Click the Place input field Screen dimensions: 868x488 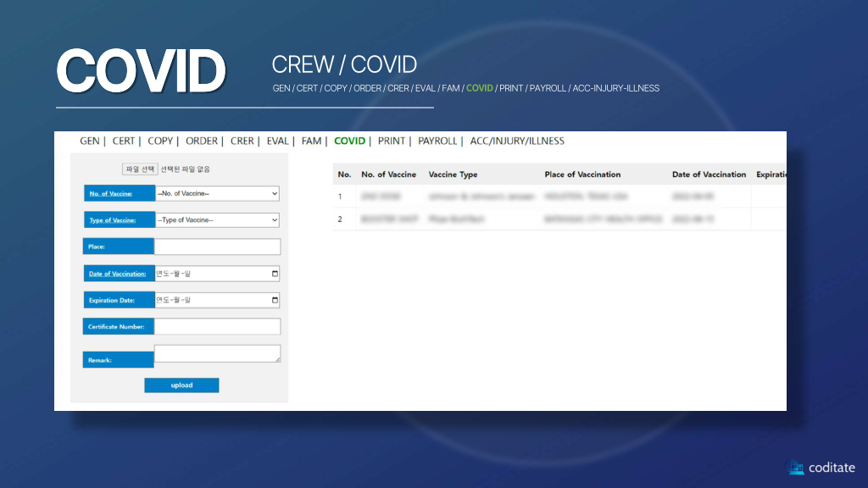tap(217, 247)
